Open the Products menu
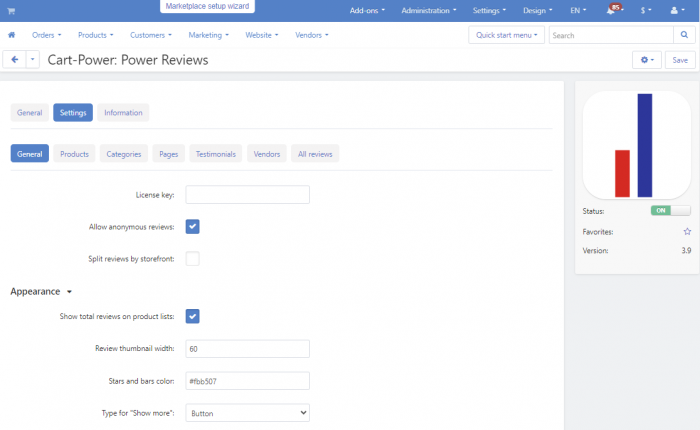The image size is (700, 430). pyautogui.click(x=96, y=35)
